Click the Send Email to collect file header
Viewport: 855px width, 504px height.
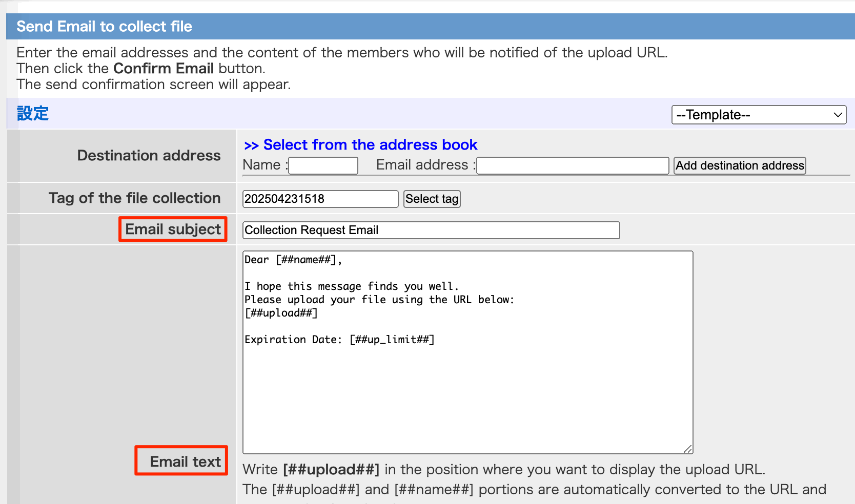[x=104, y=26]
